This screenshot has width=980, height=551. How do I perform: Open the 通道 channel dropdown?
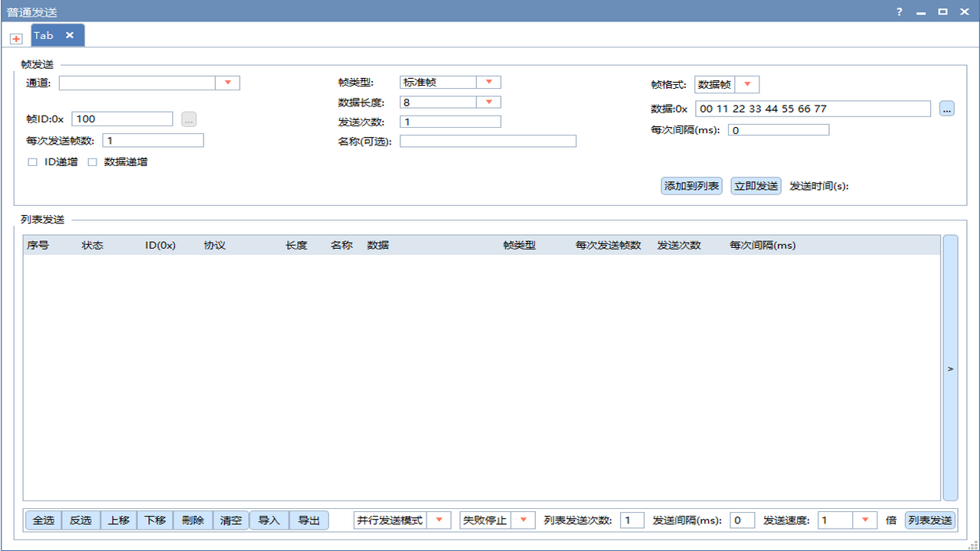(x=227, y=82)
